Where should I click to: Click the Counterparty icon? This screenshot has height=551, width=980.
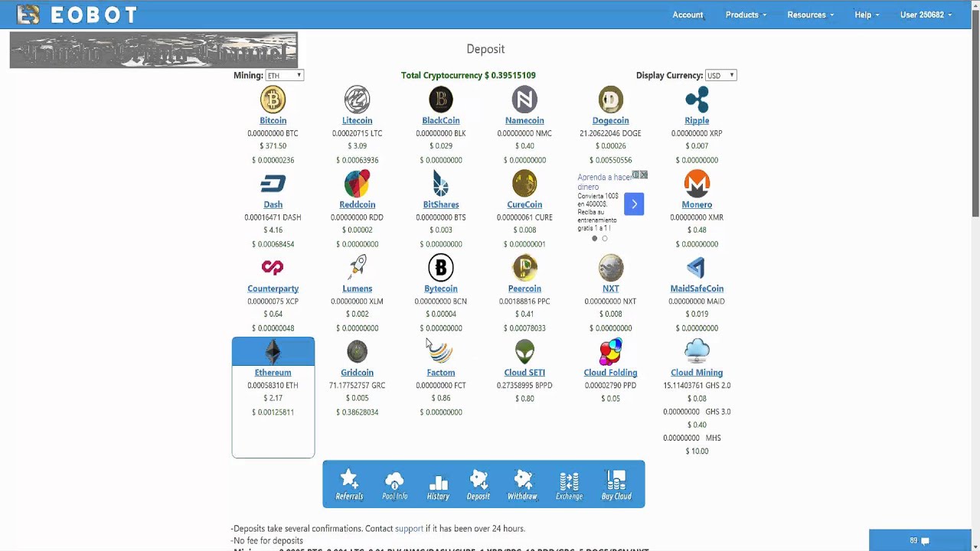click(x=273, y=267)
